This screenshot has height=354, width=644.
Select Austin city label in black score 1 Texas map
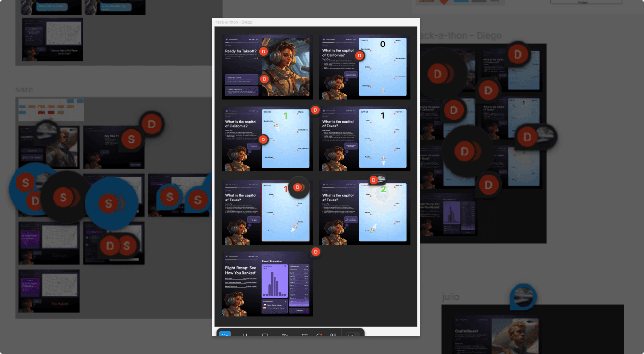367,157
